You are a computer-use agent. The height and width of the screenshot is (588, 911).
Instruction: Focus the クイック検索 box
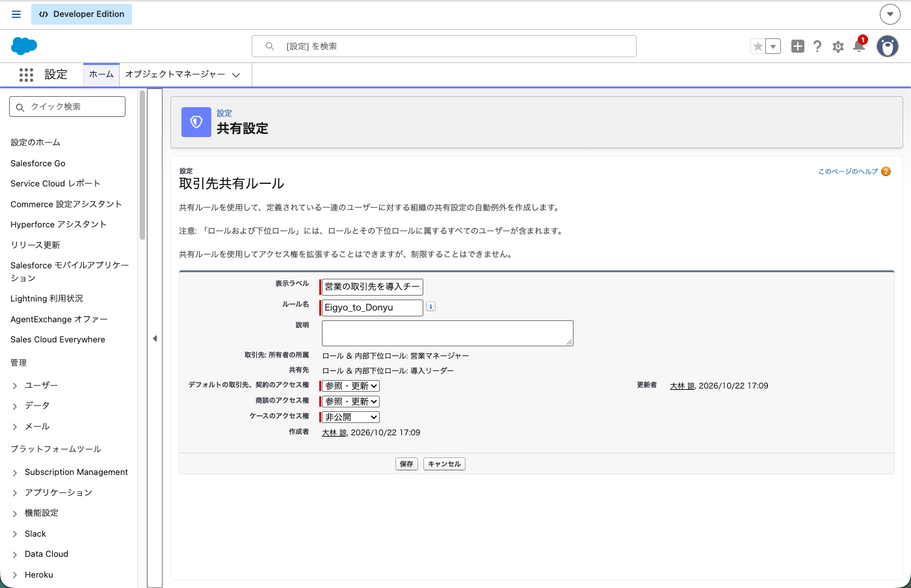pos(67,107)
